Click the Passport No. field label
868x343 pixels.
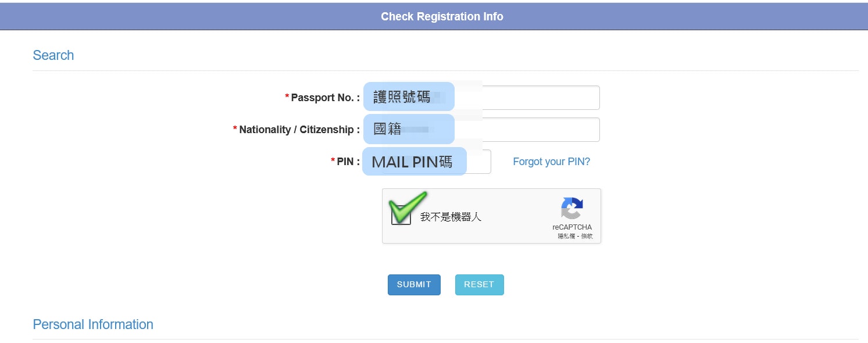point(322,98)
